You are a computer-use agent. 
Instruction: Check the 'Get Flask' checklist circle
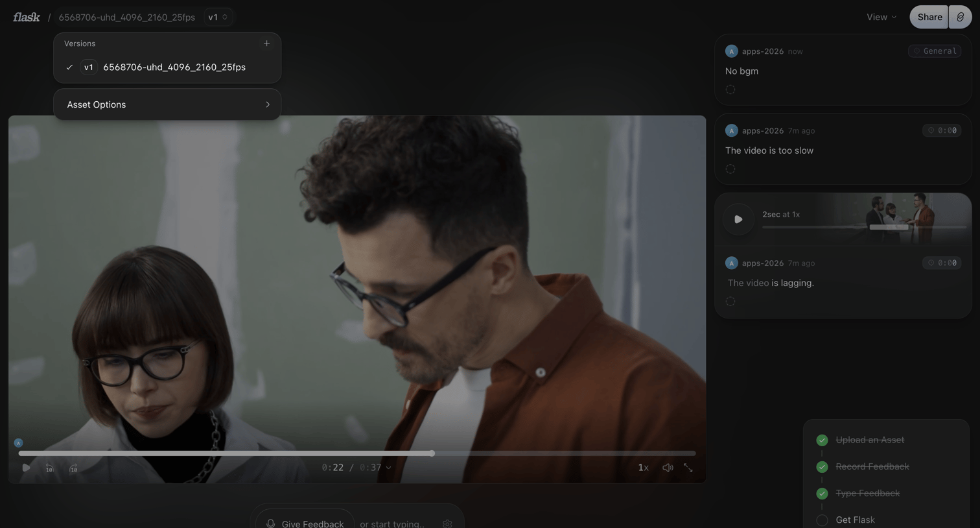(x=822, y=520)
